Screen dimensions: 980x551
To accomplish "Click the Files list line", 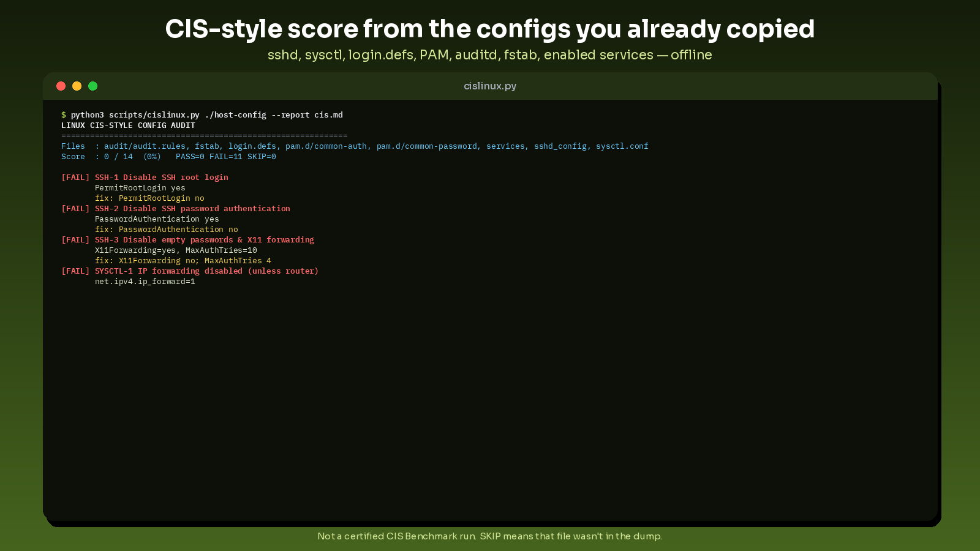I will 355,146.
